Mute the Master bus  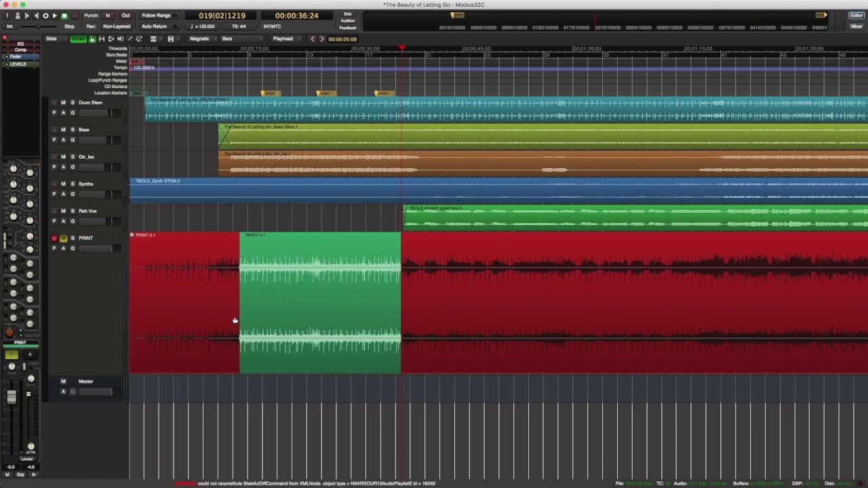click(63, 381)
